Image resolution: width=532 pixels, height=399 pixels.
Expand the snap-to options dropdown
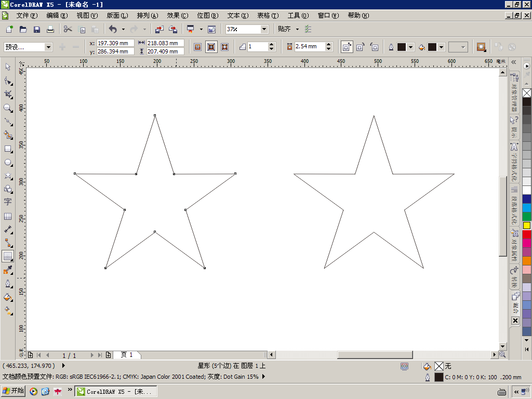pyautogui.click(x=297, y=29)
